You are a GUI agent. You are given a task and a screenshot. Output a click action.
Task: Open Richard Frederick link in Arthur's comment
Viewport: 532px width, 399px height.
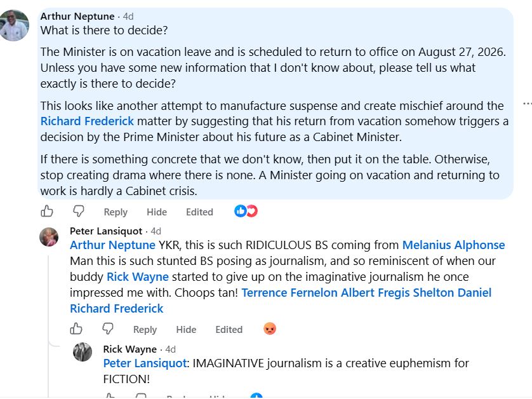(x=87, y=121)
